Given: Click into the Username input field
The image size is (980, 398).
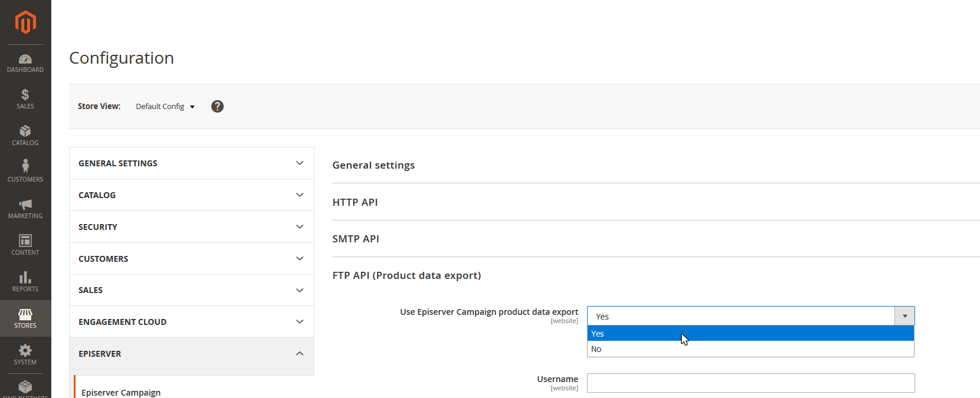Looking at the screenshot, I should [x=750, y=383].
